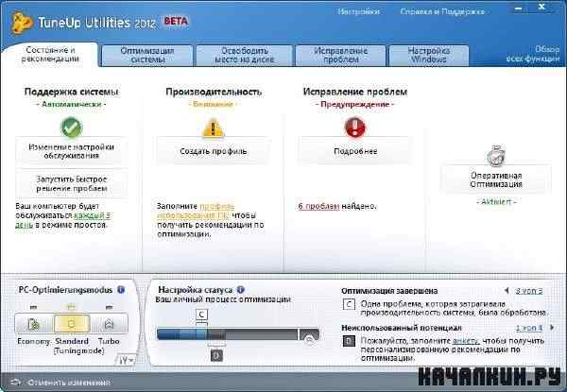This screenshot has width=567, height=392.
Task: Switch to Исправление проблем tab
Action: (340, 56)
